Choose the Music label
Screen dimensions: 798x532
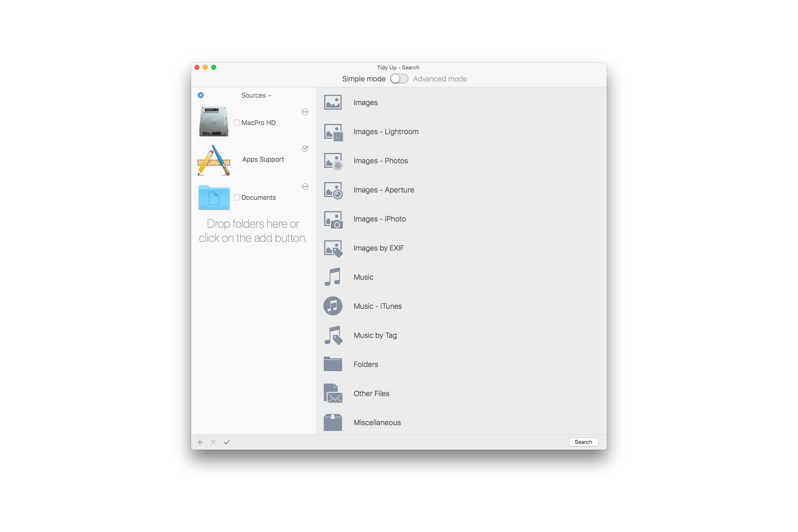[363, 277]
